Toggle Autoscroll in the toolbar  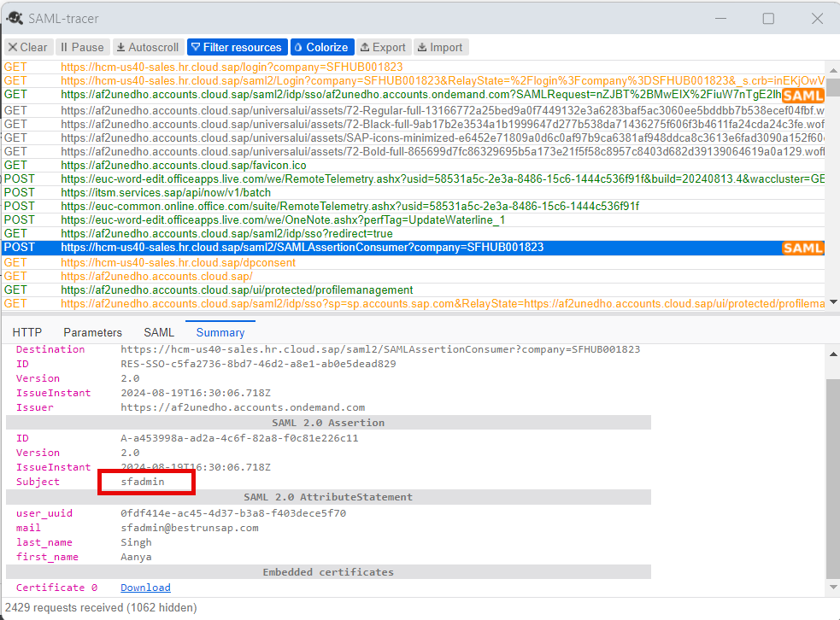point(148,47)
